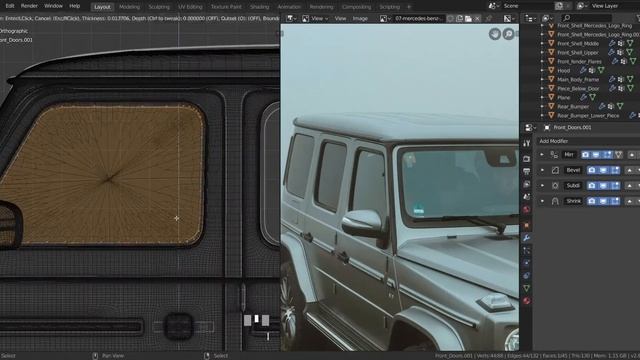
Task: Click the Hood modifier wrench icon in outliner
Action: click(x=583, y=71)
